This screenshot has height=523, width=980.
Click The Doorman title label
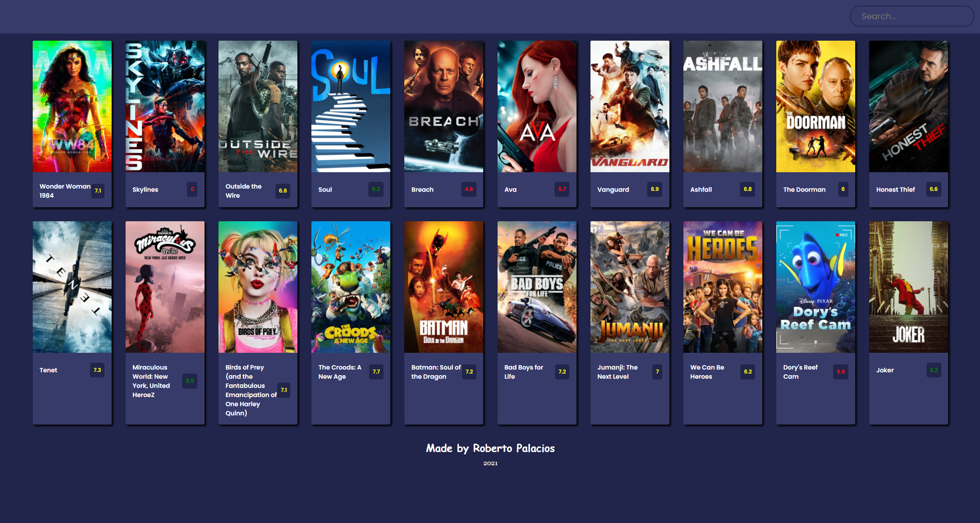804,190
